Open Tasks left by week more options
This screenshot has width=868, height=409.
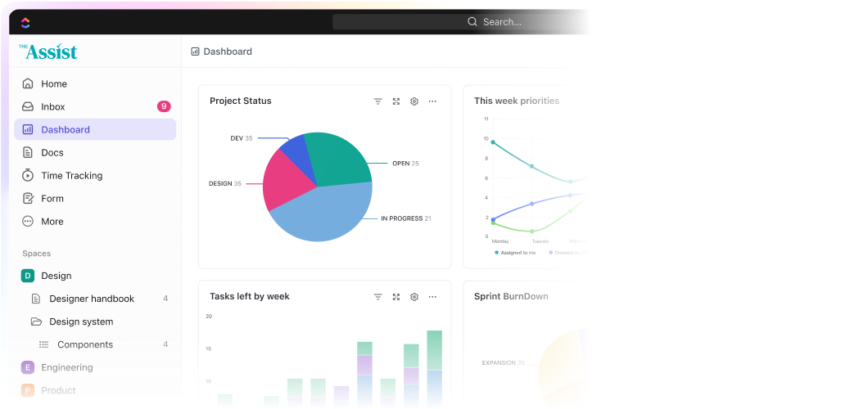pyautogui.click(x=432, y=297)
